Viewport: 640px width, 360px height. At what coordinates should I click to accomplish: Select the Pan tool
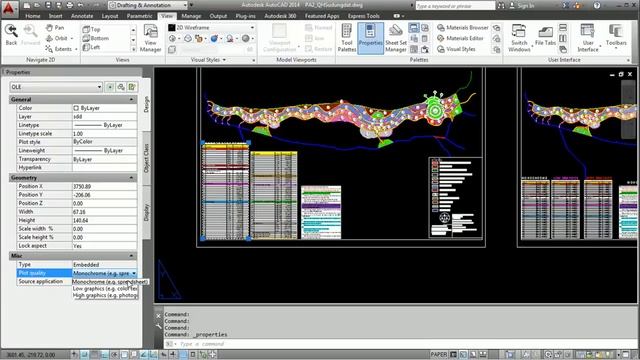pyautogui.click(x=55, y=28)
